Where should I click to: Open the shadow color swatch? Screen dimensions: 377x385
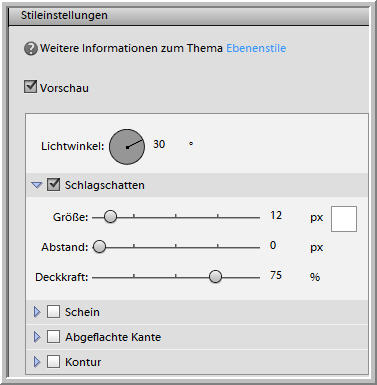pos(344,219)
